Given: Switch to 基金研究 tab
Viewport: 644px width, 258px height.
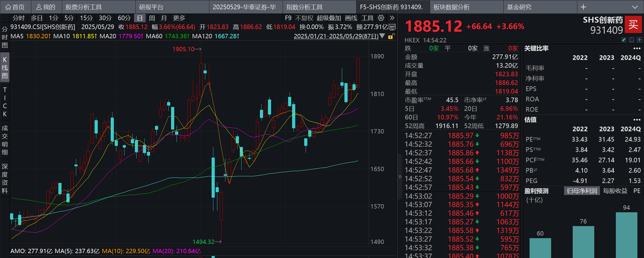Looking at the screenshot, I should point(540,7).
